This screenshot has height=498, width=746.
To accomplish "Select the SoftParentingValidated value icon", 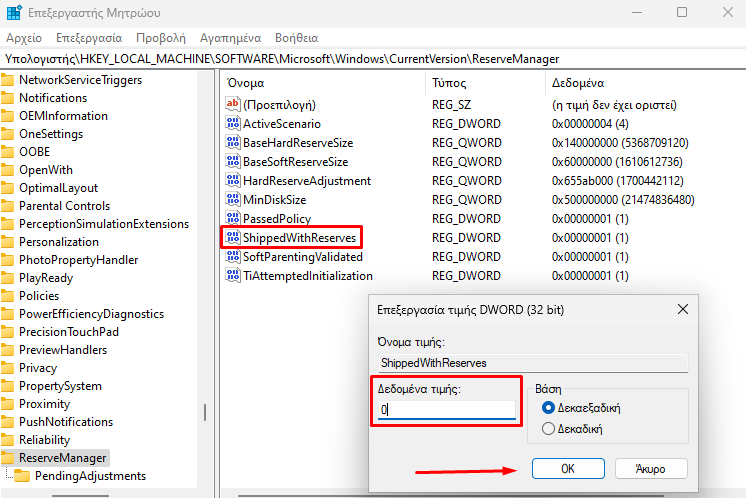I will coord(233,256).
